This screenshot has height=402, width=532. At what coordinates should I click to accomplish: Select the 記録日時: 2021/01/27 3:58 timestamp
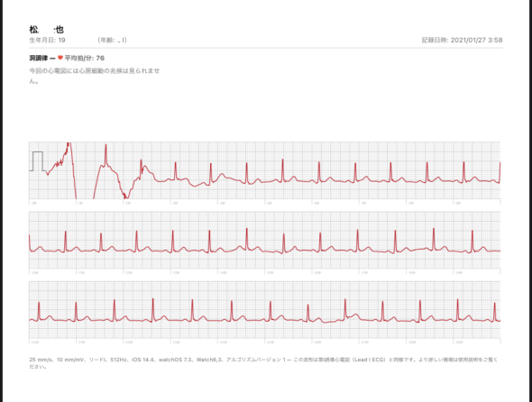[462, 40]
